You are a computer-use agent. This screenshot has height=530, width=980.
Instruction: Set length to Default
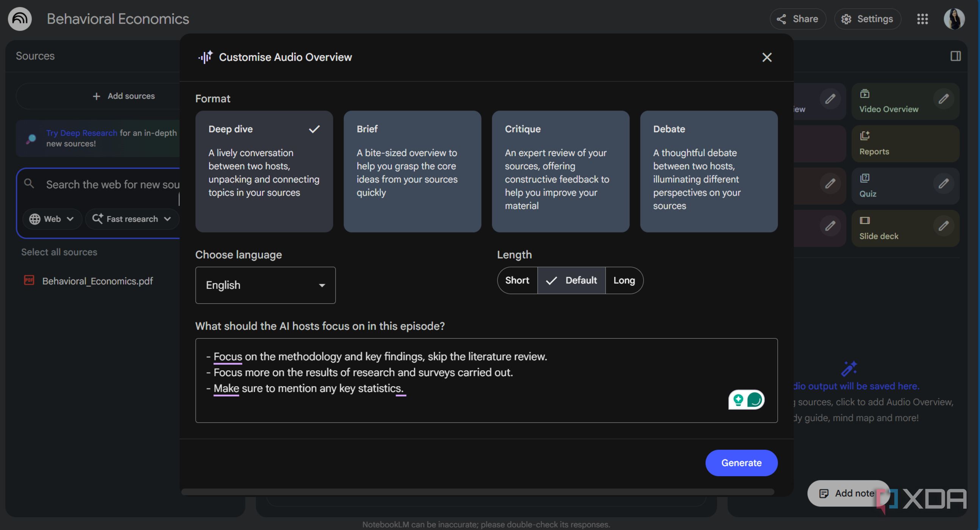(x=571, y=280)
